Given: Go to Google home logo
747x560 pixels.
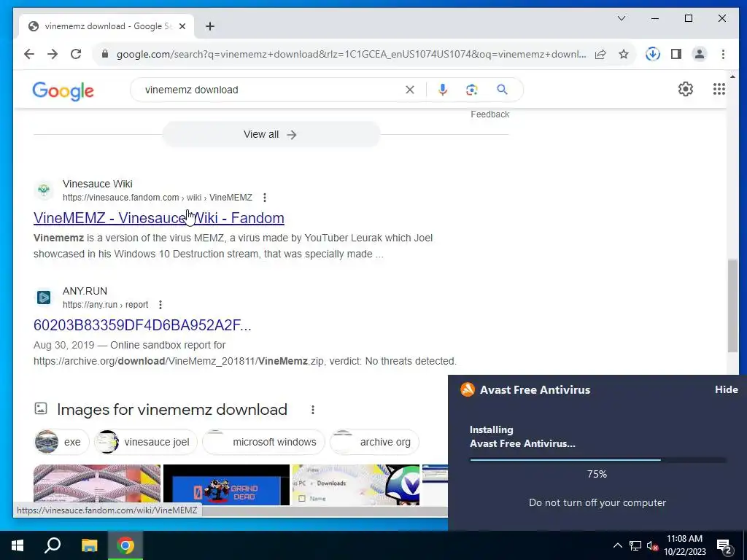Looking at the screenshot, I should (x=63, y=90).
